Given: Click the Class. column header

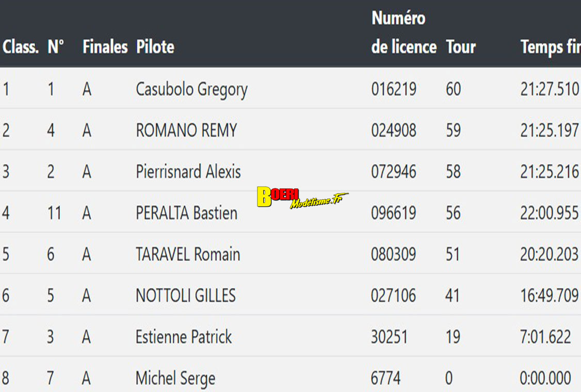Looking at the screenshot, I should pos(21,47).
